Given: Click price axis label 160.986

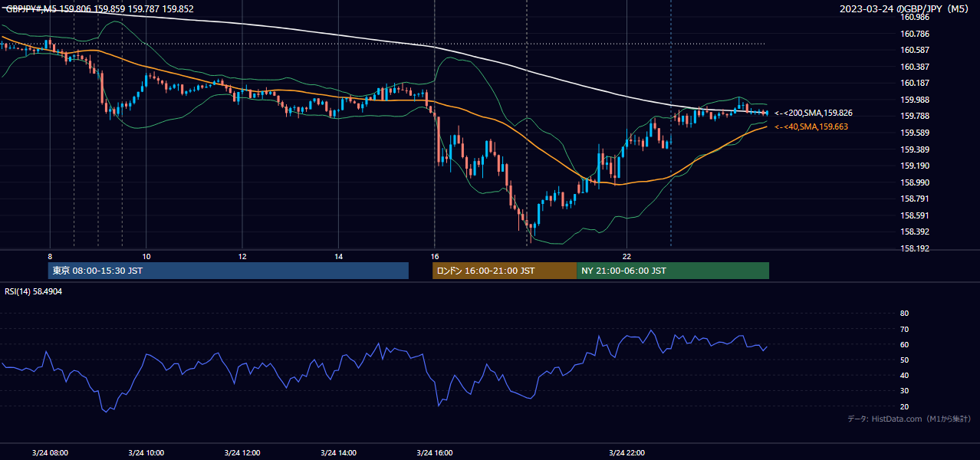Looking at the screenshot, I should tap(914, 17).
